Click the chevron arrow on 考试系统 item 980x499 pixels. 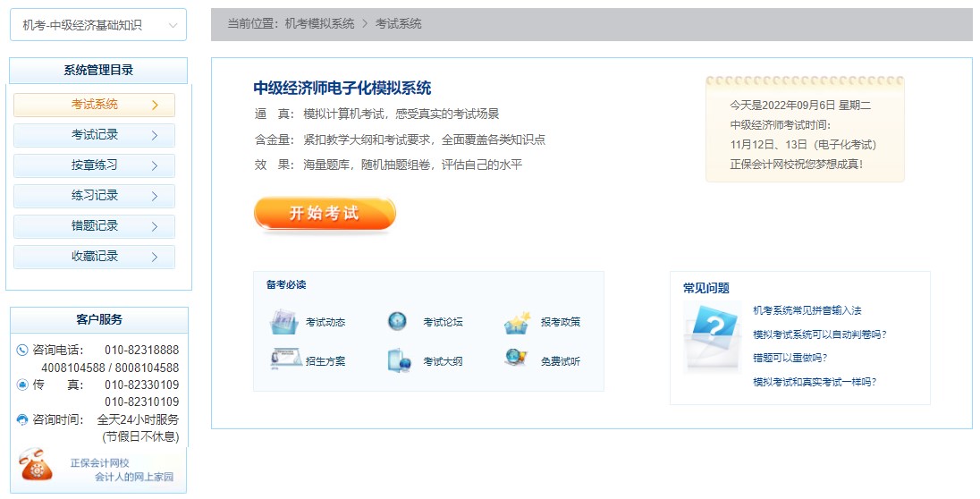coord(155,105)
